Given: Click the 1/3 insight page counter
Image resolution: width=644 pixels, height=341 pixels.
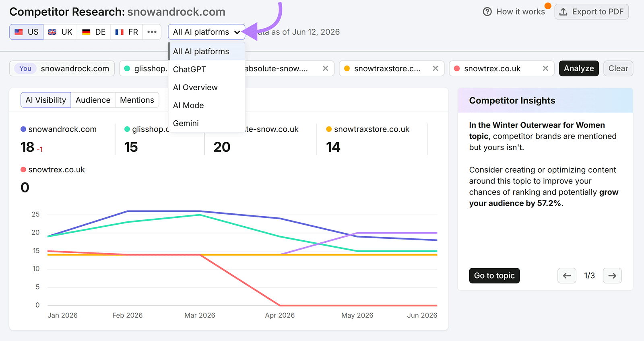Looking at the screenshot, I should [x=589, y=276].
